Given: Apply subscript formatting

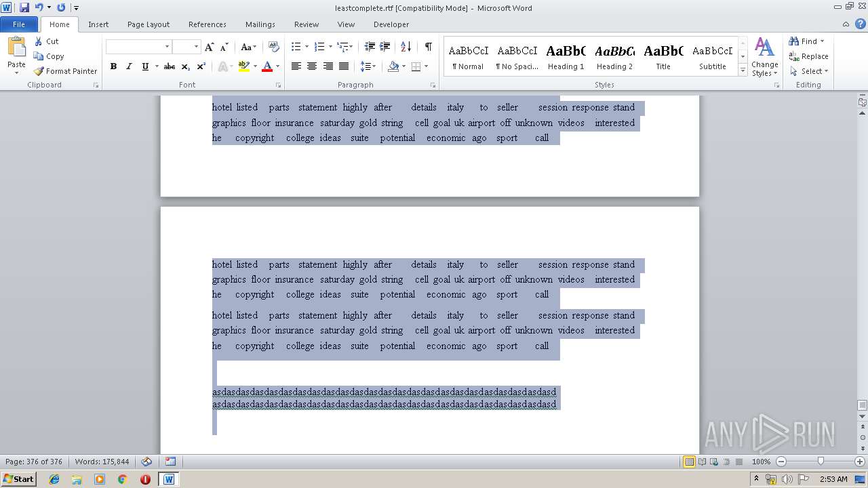Looking at the screenshot, I should click(186, 66).
